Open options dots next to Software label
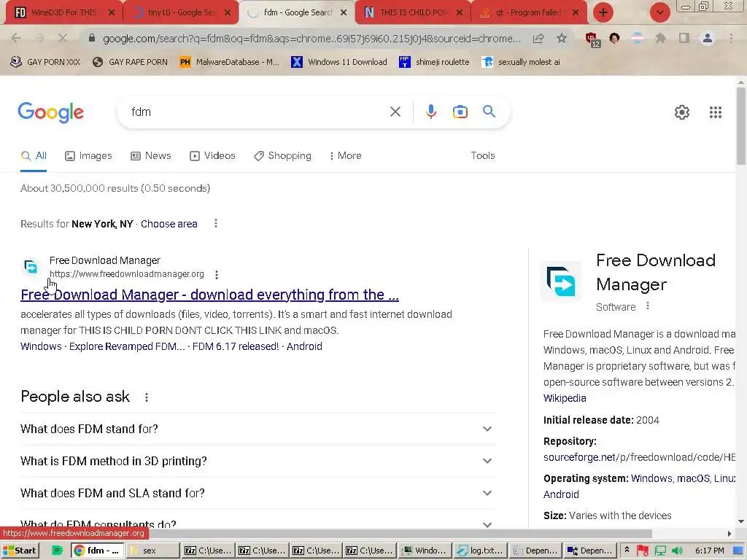 click(x=648, y=306)
